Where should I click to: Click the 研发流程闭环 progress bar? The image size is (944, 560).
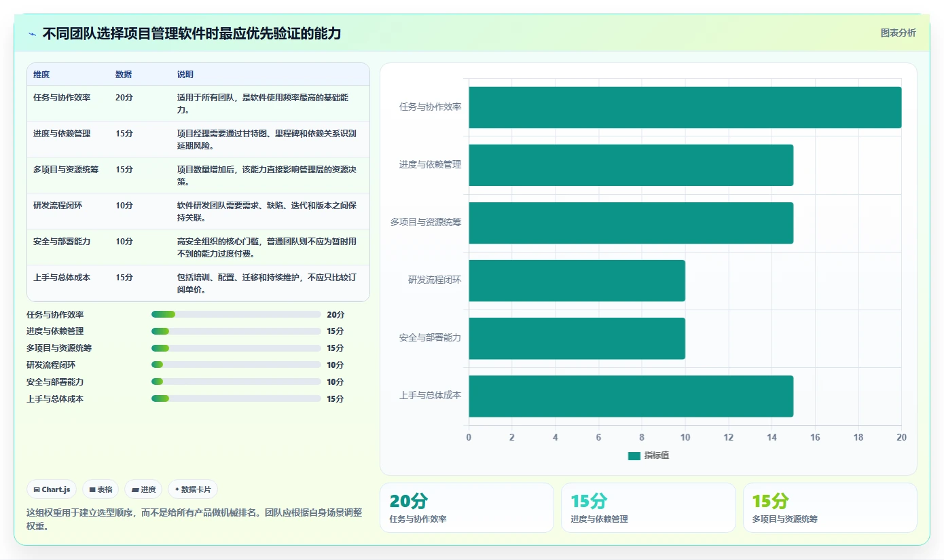point(236,365)
